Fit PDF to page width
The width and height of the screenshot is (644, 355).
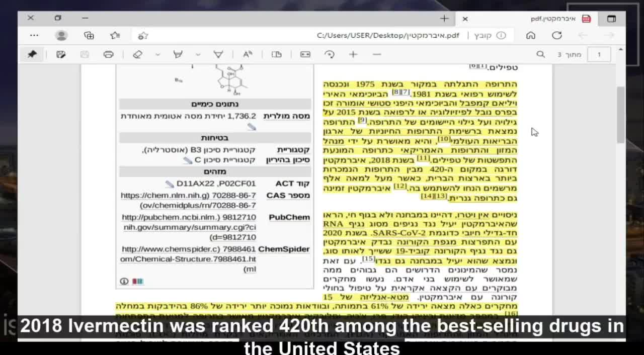pyautogui.click(x=305, y=54)
